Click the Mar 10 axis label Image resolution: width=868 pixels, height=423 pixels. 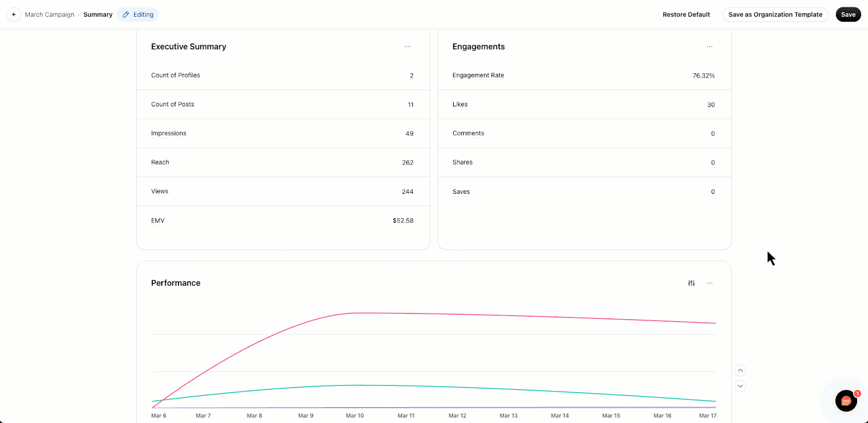click(355, 415)
